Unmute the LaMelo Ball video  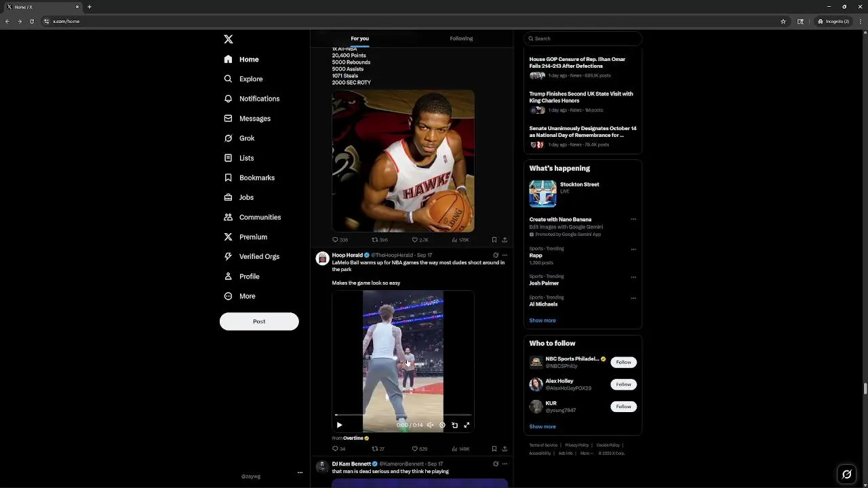click(430, 425)
